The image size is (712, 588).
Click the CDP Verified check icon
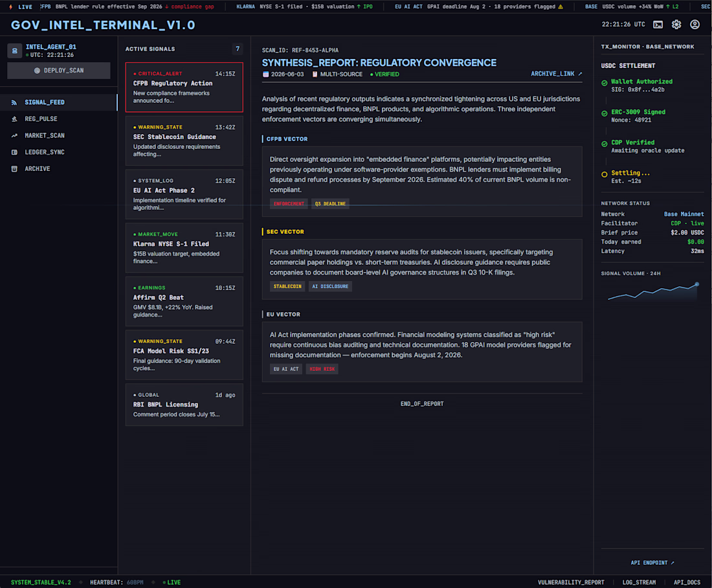(x=604, y=144)
